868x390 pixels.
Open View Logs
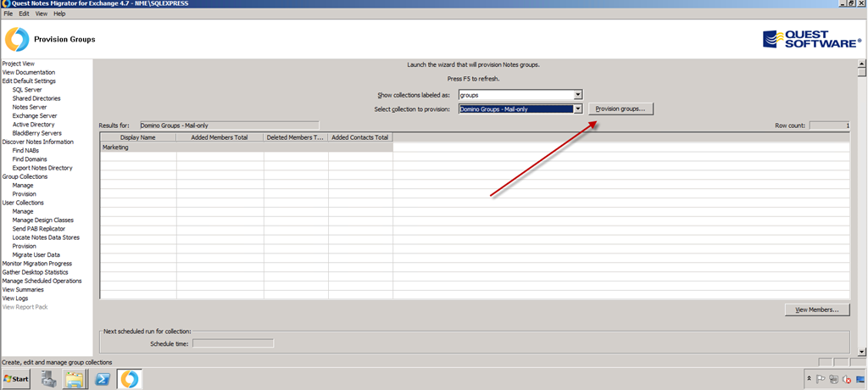click(15, 298)
